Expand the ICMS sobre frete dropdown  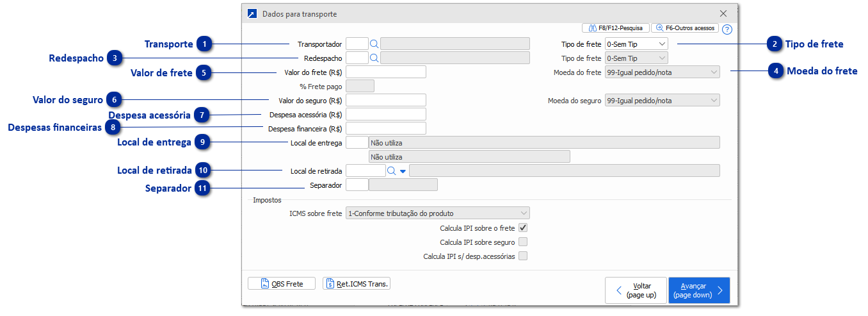[437, 213]
